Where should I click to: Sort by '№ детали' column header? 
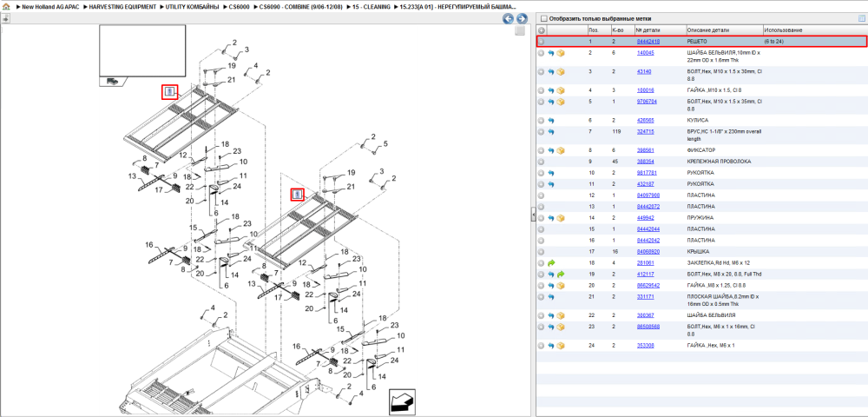(660, 30)
